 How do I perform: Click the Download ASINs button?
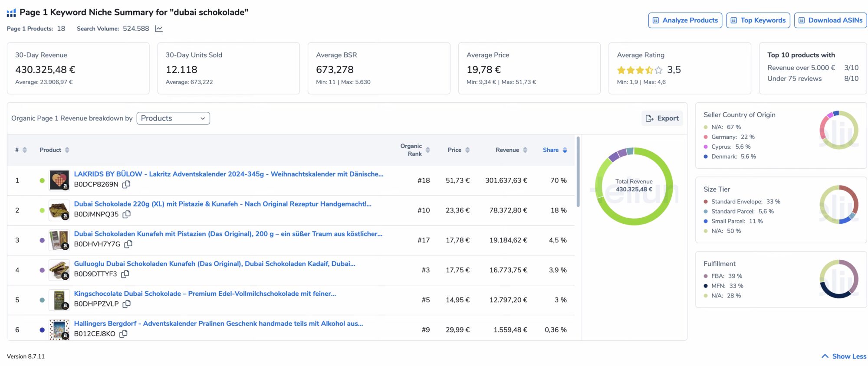[x=830, y=20]
